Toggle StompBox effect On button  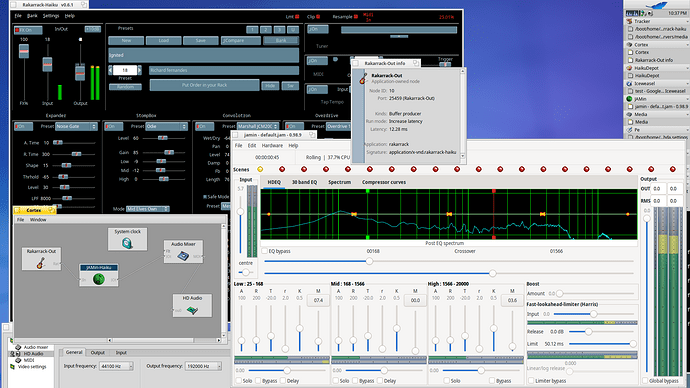pyautogui.click(x=114, y=126)
